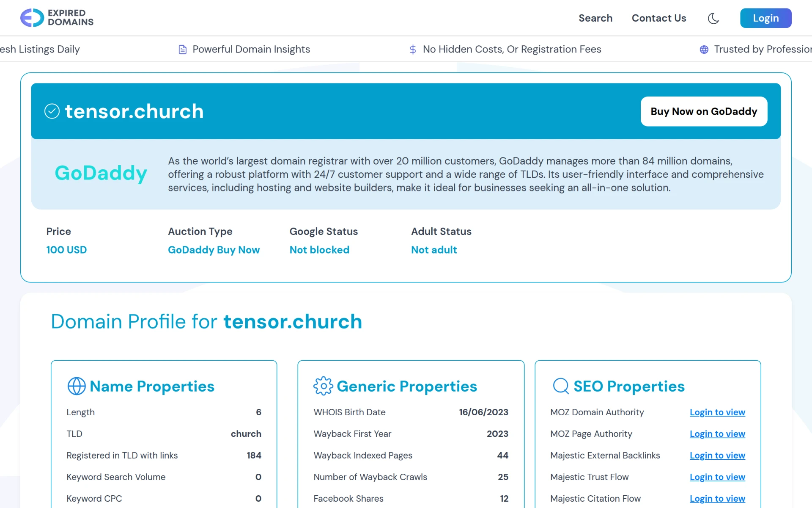Click the Number of Wayback Crawls value 25

click(x=503, y=477)
